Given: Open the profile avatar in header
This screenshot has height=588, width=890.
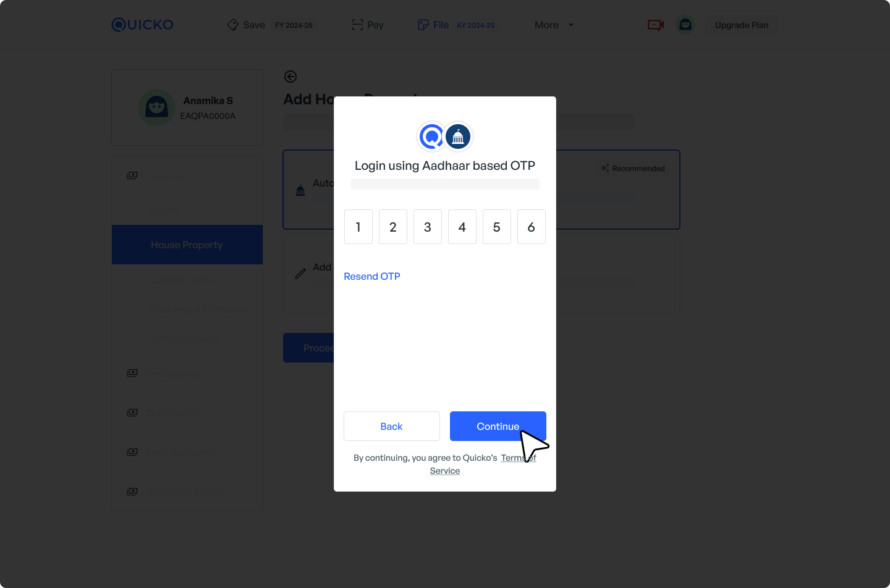Looking at the screenshot, I should (x=685, y=25).
